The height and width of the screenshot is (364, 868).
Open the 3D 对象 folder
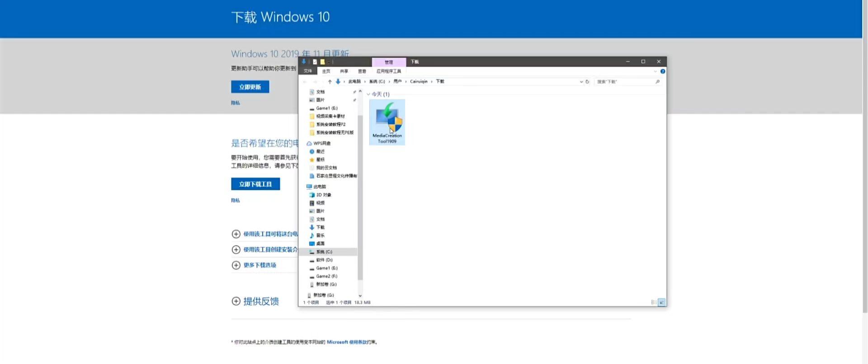pyautogui.click(x=323, y=195)
